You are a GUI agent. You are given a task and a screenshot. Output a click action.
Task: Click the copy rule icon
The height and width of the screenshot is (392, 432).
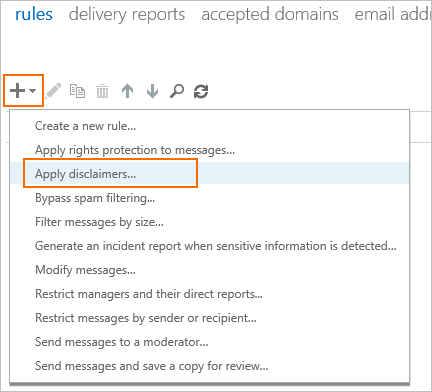[77, 91]
